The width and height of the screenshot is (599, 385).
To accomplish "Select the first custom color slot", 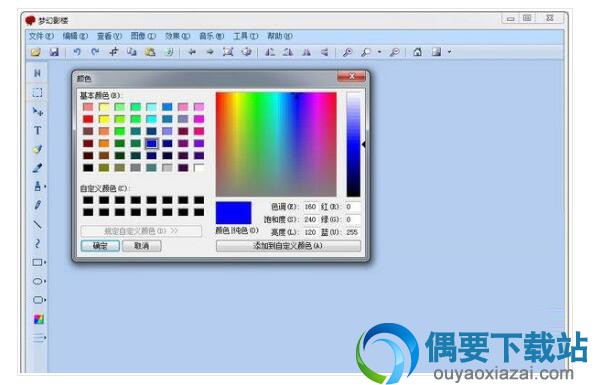I will (x=88, y=200).
